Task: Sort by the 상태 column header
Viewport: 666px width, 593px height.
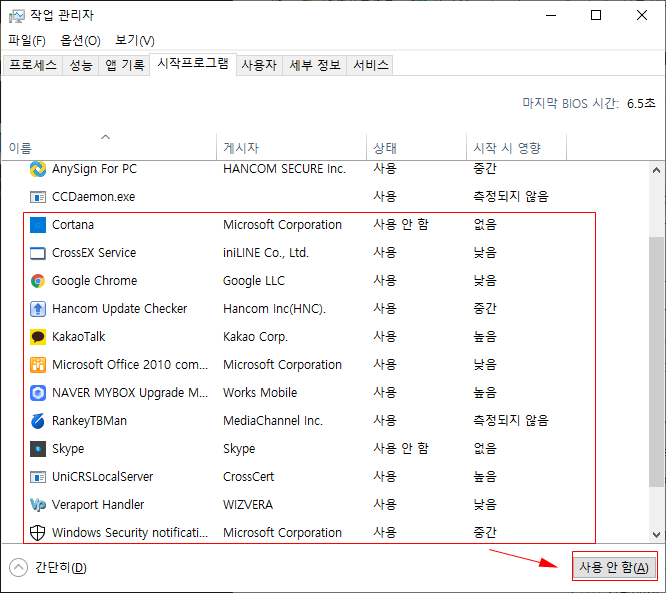Action: pos(416,147)
